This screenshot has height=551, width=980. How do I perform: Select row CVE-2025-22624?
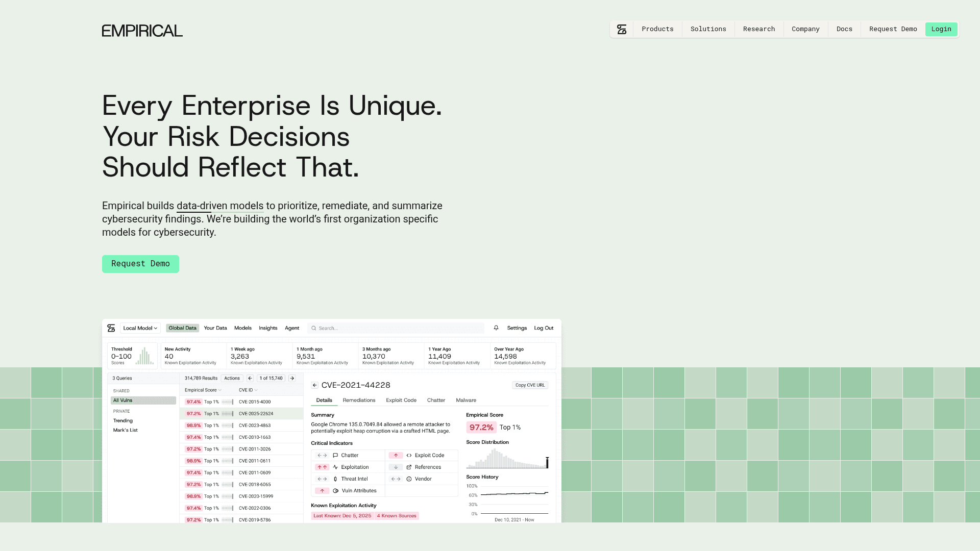click(241, 414)
